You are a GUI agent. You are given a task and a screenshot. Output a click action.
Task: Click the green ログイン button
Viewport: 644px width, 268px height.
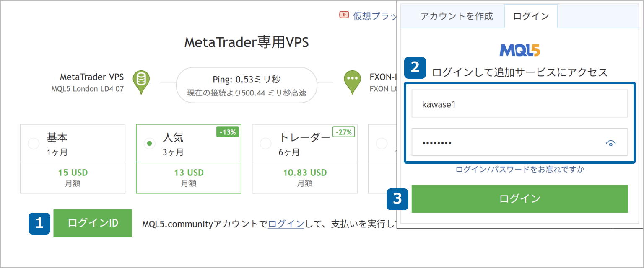(x=519, y=199)
